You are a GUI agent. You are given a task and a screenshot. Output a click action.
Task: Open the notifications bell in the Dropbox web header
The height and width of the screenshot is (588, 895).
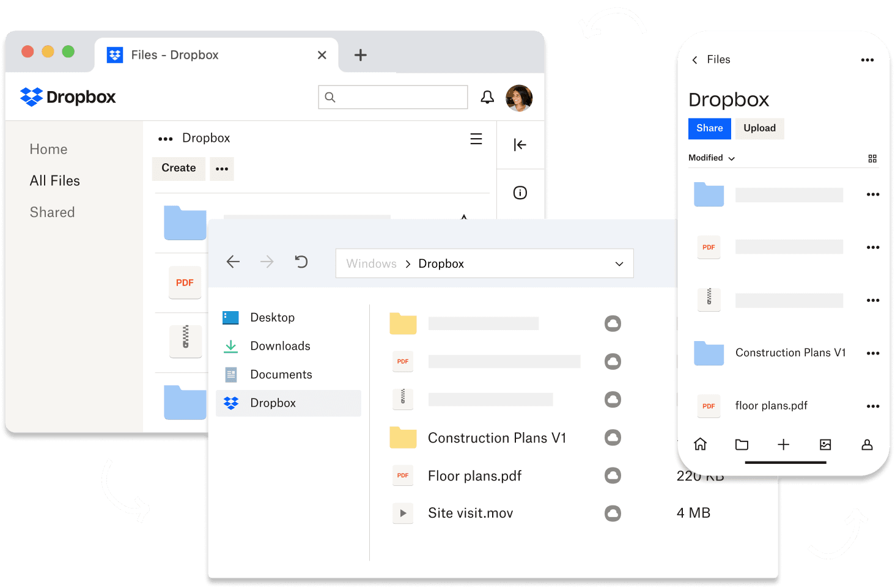(x=487, y=97)
